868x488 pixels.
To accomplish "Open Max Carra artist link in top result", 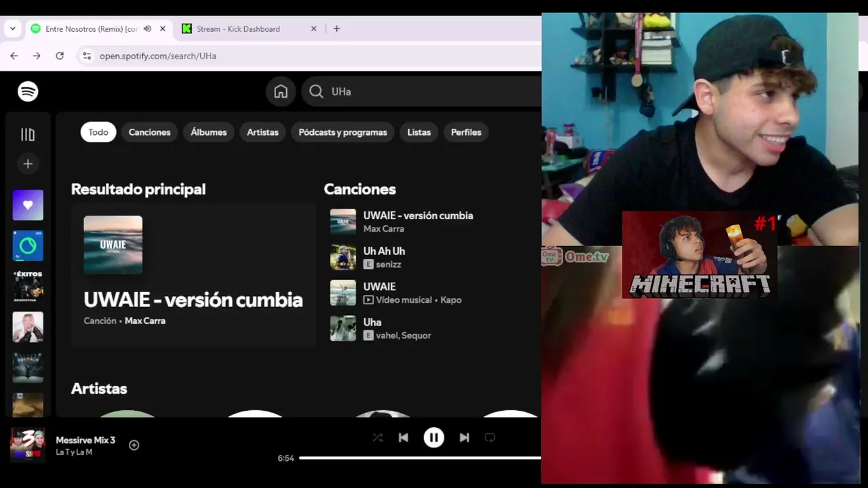I will click(145, 321).
